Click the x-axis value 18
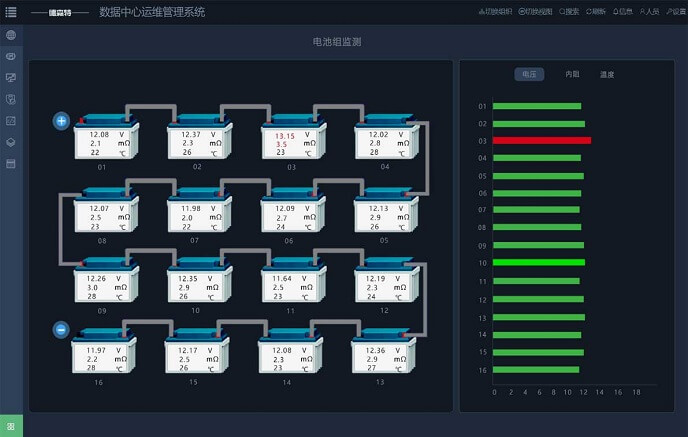 click(x=636, y=392)
